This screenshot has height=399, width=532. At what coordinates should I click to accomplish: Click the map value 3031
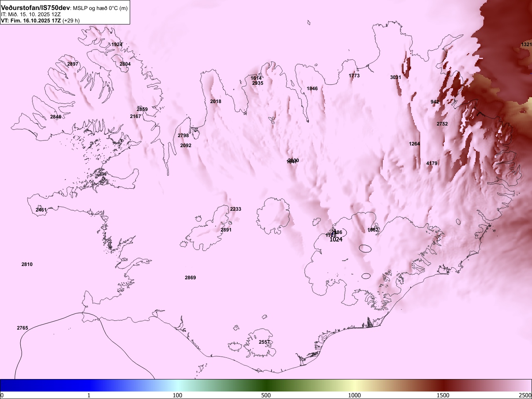click(396, 77)
